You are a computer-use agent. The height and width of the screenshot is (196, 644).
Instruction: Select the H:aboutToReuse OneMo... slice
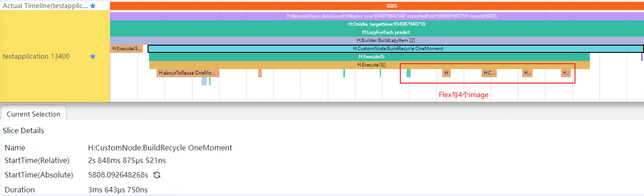[x=188, y=73]
